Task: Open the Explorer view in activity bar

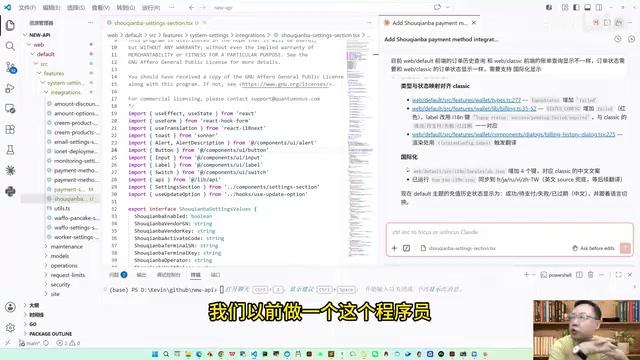Action: point(10,25)
